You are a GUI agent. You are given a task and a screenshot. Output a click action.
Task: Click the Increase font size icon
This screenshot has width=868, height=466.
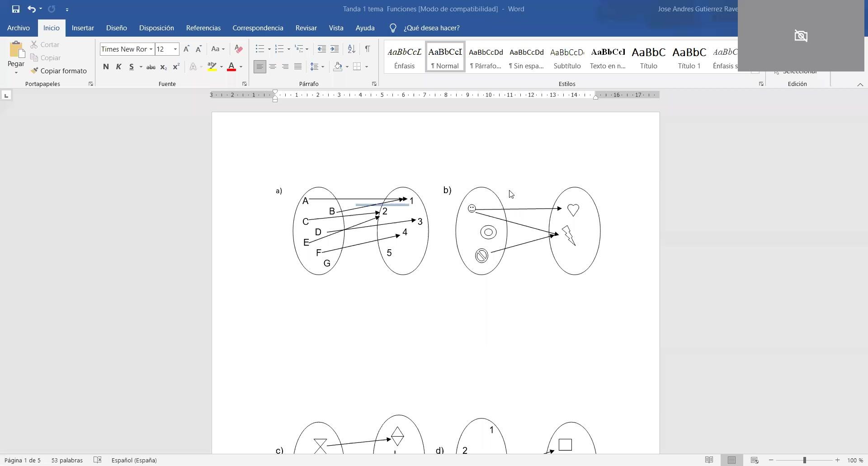186,49
